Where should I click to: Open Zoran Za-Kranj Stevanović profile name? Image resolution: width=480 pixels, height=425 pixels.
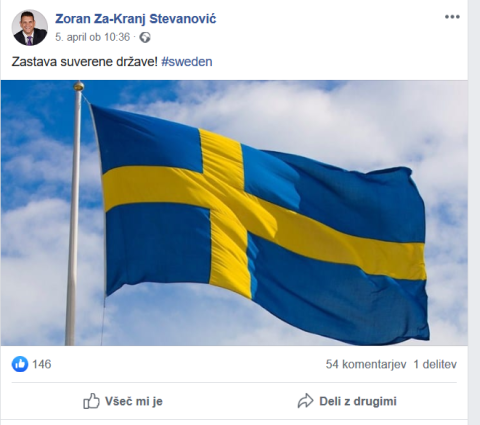136,19
